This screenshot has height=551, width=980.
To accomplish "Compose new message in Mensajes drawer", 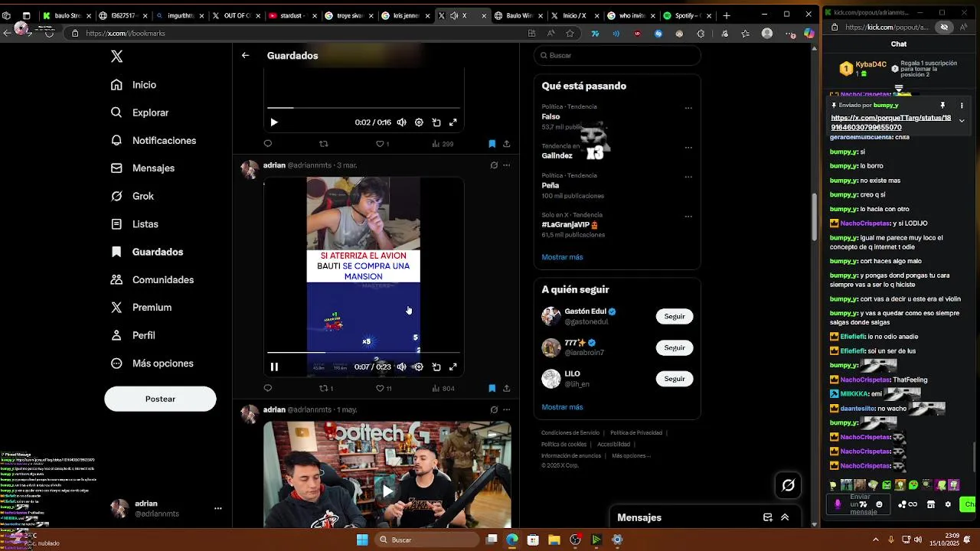I will 768,517.
